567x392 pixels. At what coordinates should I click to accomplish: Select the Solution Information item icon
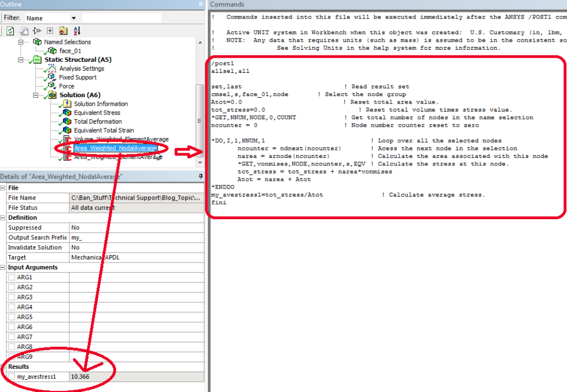(67, 103)
